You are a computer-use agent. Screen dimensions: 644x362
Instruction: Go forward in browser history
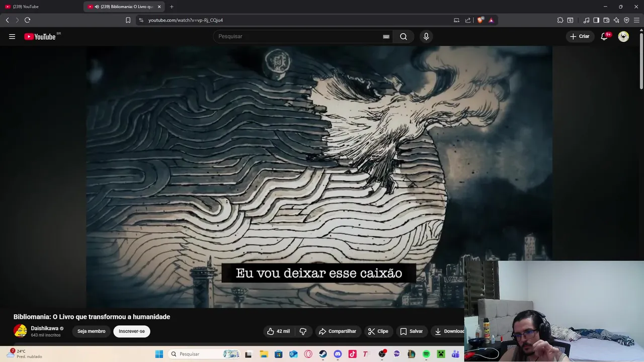(x=17, y=20)
